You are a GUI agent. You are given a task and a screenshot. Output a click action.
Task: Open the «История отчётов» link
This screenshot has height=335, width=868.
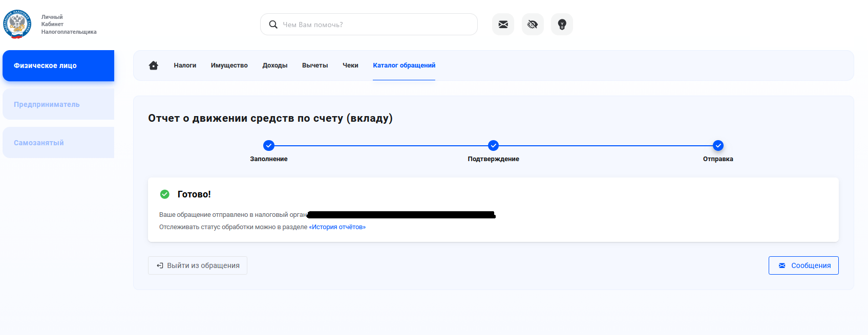(x=337, y=227)
